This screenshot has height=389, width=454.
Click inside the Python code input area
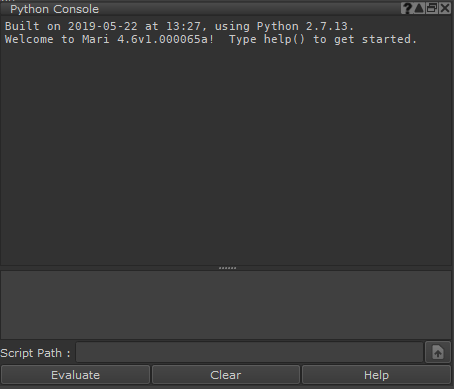[x=226, y=305]
